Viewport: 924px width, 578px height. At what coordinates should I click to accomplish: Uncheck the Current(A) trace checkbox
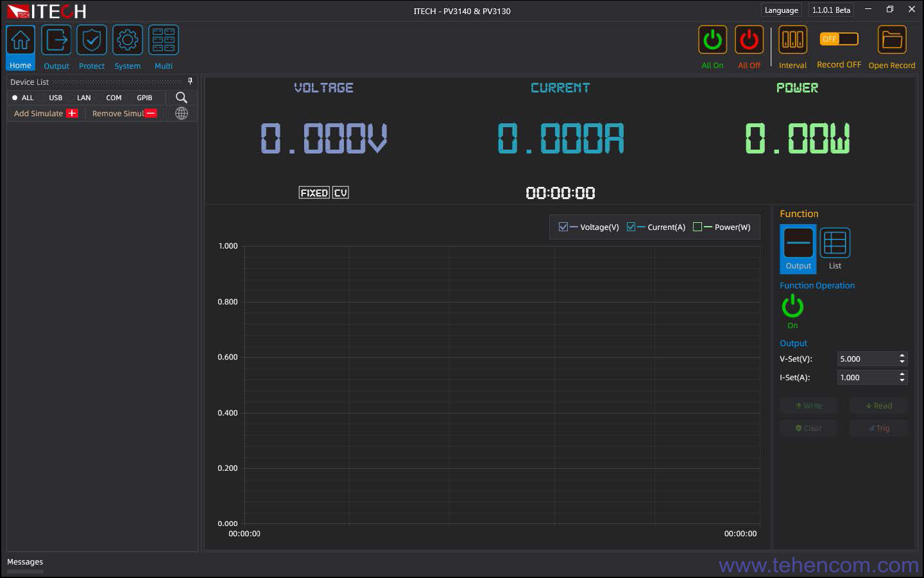click(x=631, y=227)
